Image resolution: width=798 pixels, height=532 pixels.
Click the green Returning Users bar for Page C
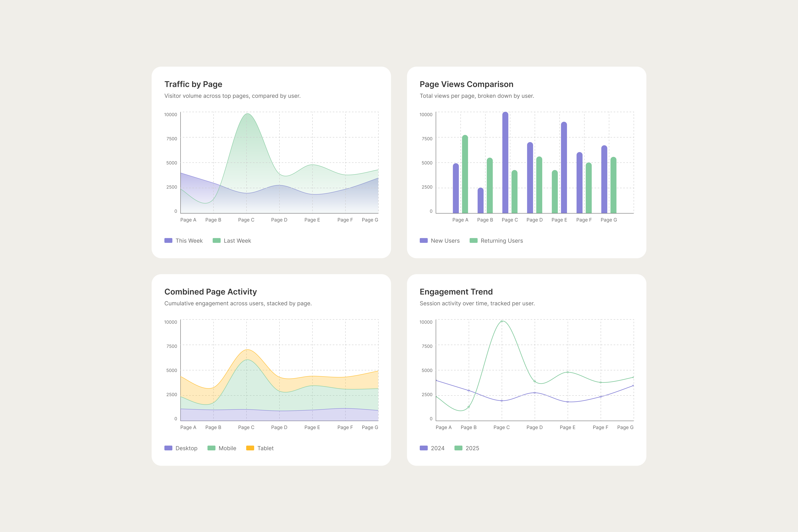pyautogui.click(x=515, y=192)
